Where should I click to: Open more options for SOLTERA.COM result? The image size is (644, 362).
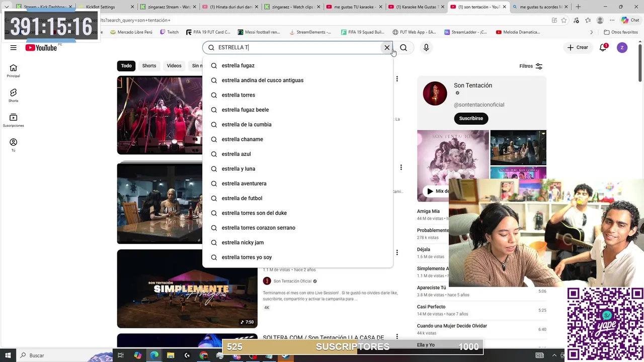pos(397,337)
